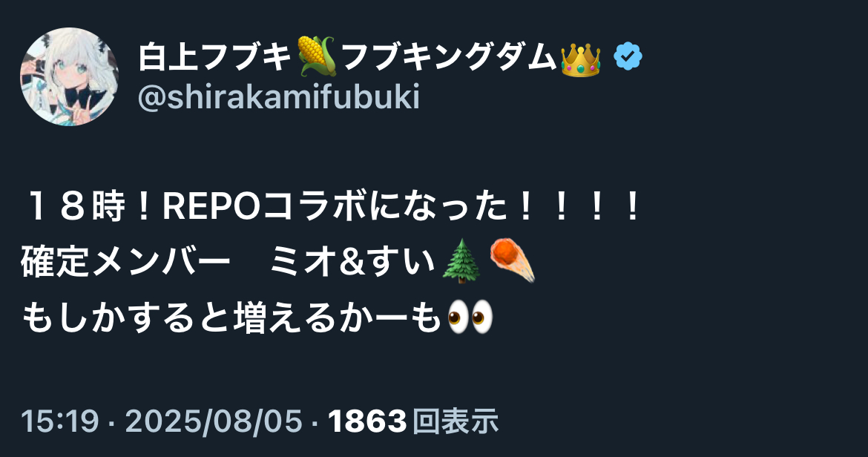
Task: Click the line もしかすると増えるかーも
Action: pyautogui.click(x=231, y=318)
